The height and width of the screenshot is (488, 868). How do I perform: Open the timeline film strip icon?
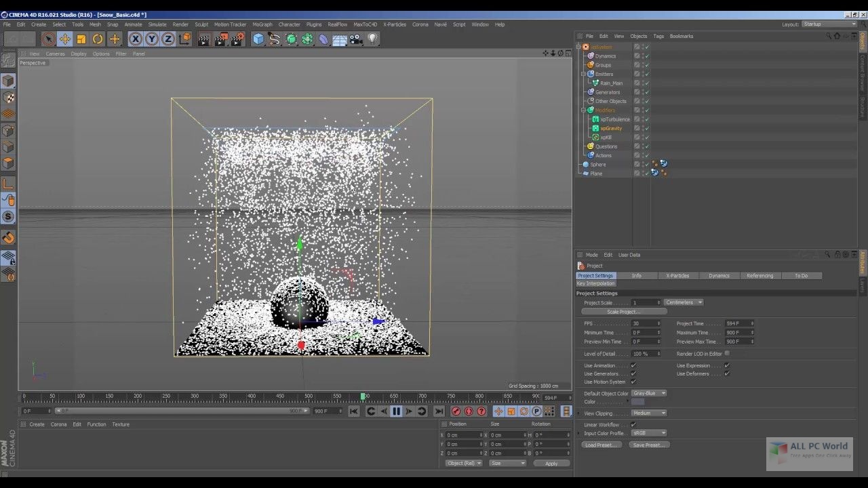click(566, 411)
